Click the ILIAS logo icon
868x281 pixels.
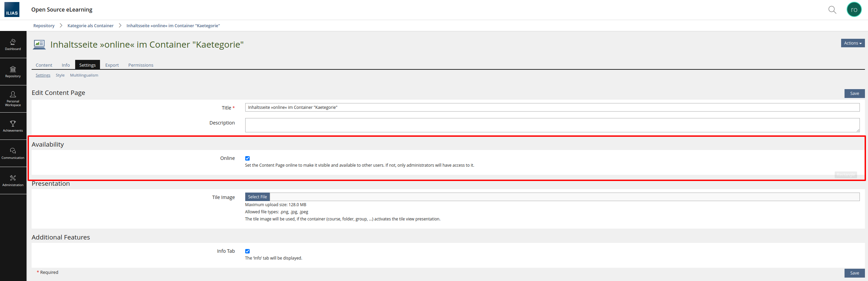click(x=12, y=10)
